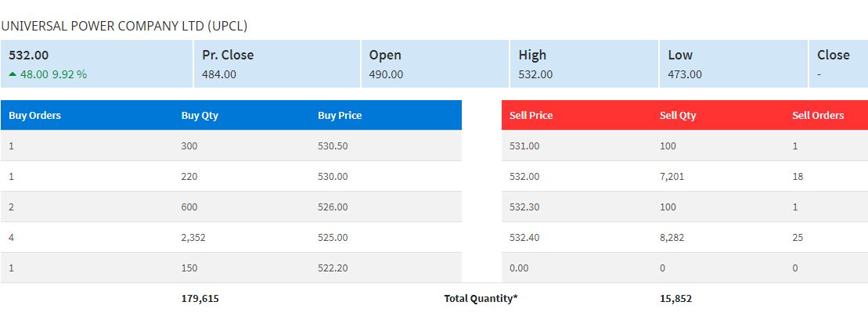Image resolution: width=868 pixels, height=327 pixels.
Task: Click the 532.00 last traded price
Action: click(29, 55)
